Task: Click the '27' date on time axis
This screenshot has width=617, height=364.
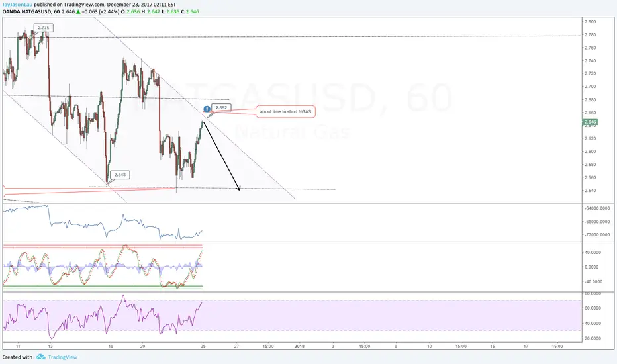Action: pyautogui.click(x=236, y=346)
